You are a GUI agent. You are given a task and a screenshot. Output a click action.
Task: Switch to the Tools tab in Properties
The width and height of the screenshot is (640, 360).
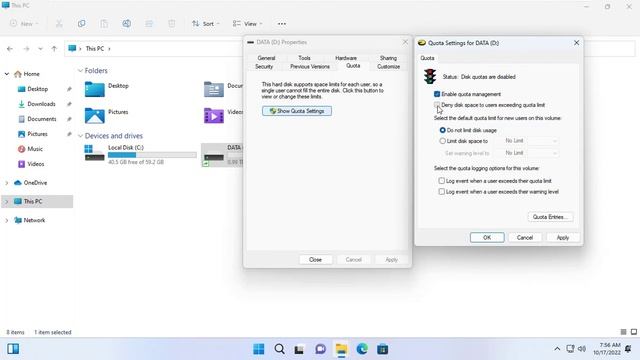304,58
